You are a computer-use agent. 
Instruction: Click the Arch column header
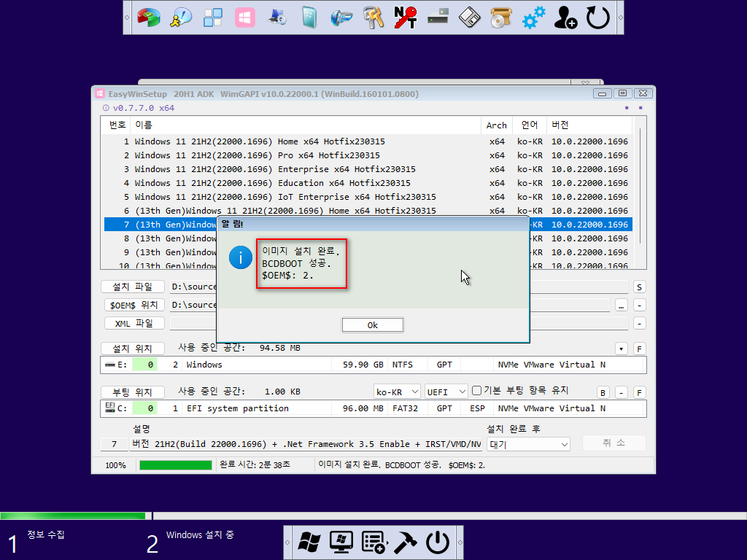(496, 125)
